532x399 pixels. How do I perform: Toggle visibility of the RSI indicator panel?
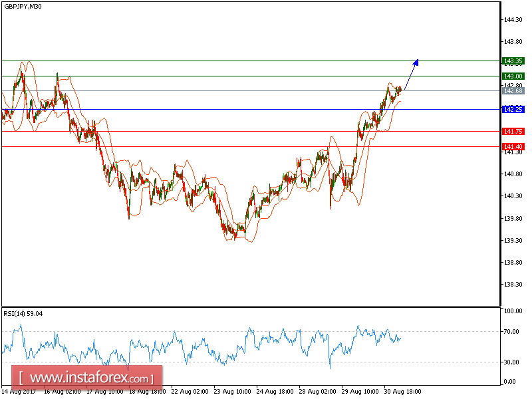[x=249, y=342]
